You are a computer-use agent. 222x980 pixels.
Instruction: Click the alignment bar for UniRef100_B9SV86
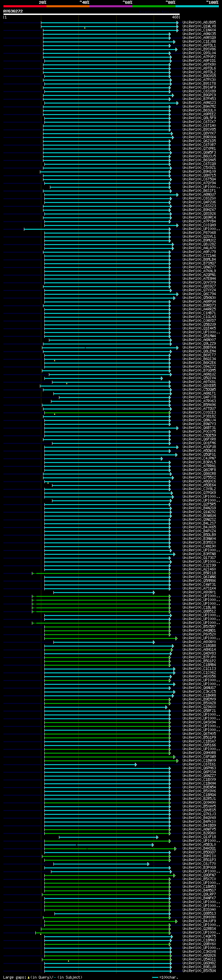click(110, 49)
